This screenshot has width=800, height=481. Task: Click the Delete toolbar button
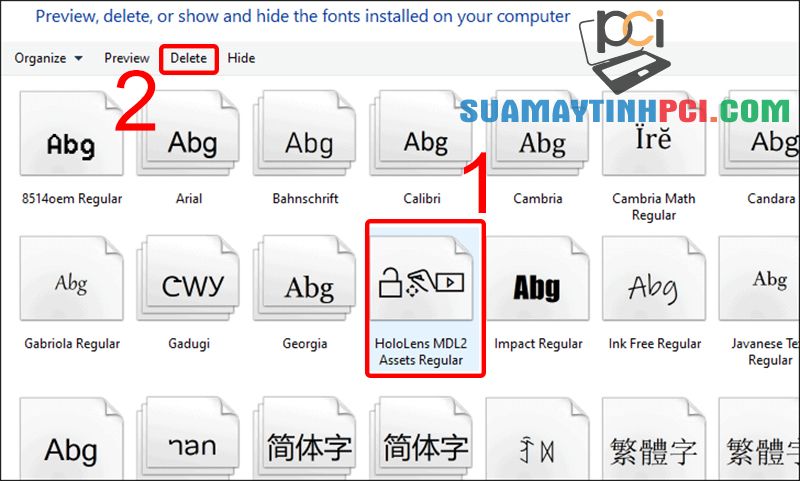click(x=189, y=58)
